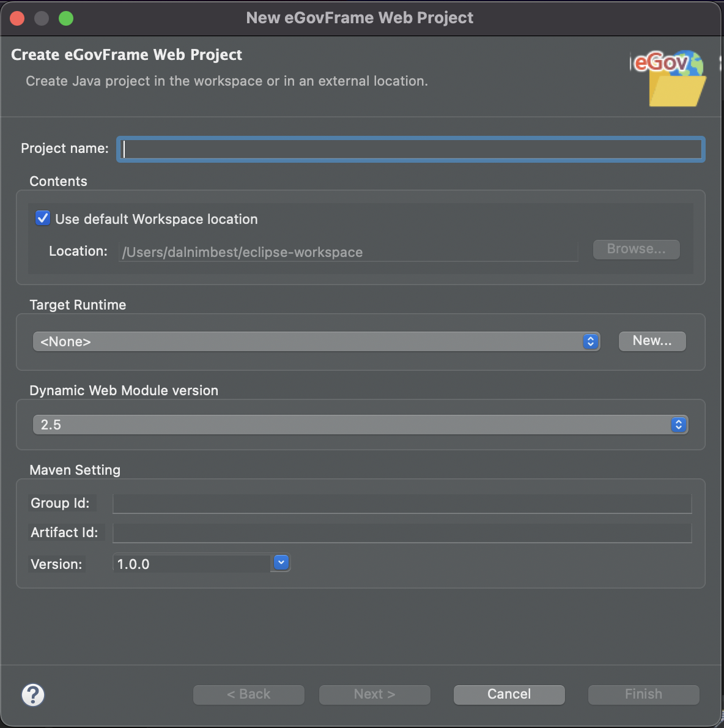The image size is (724, 728).
Task: Toggle Use default Workspace location checkbox
Action: 43,218
